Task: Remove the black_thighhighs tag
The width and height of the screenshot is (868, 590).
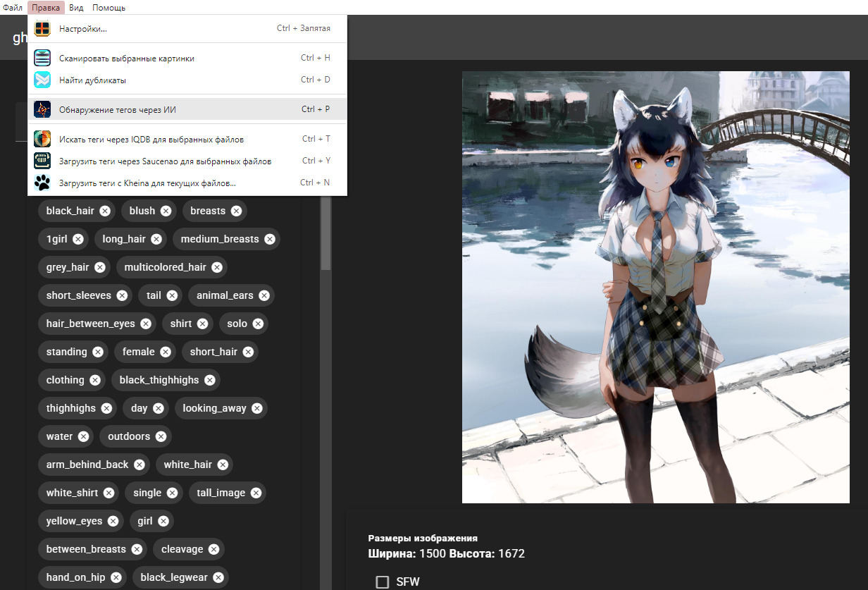Action: [x=210, y=380]
